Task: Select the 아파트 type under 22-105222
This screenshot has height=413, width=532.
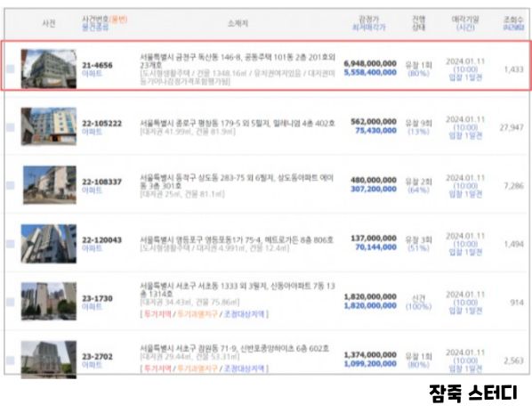Action: coord(92,132)
